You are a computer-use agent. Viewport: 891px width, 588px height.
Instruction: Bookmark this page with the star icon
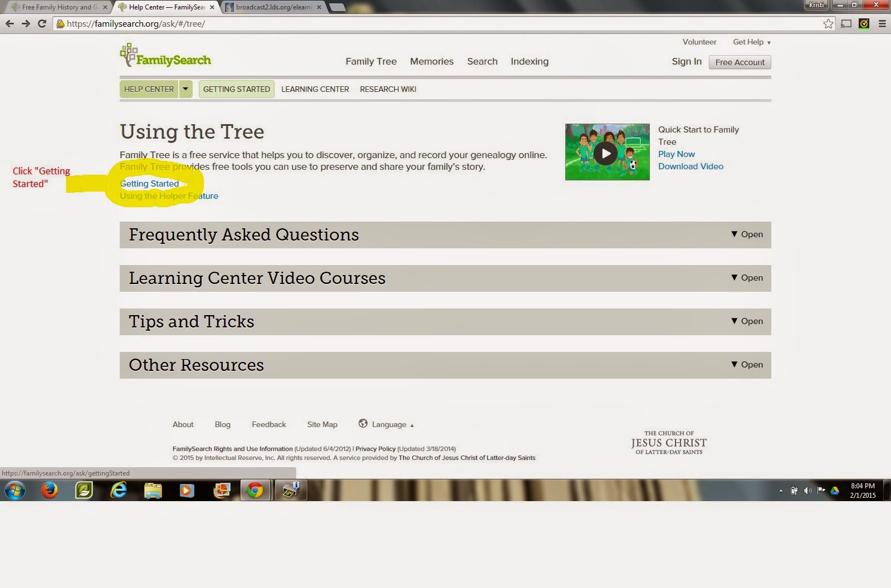(x=829, y=24)
